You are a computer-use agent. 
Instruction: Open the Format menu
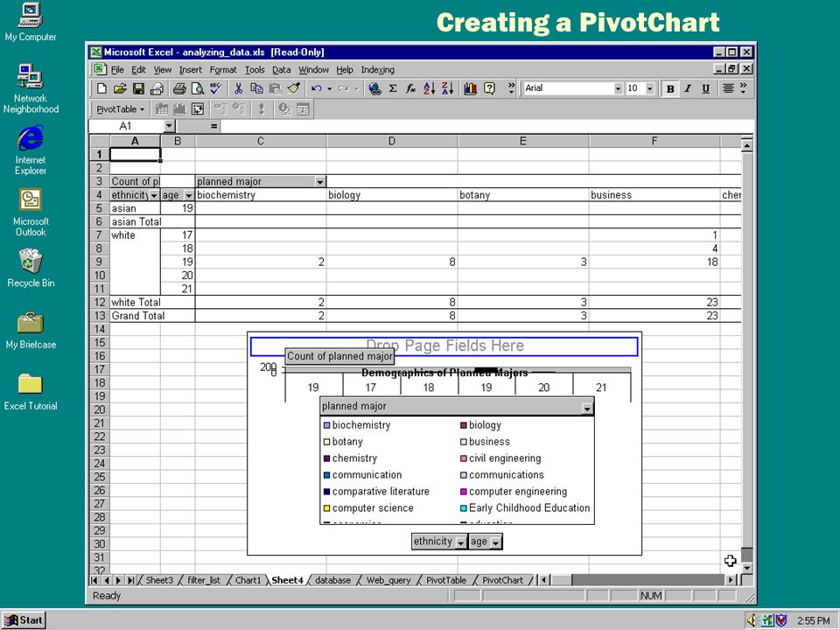tap(223, 70)
